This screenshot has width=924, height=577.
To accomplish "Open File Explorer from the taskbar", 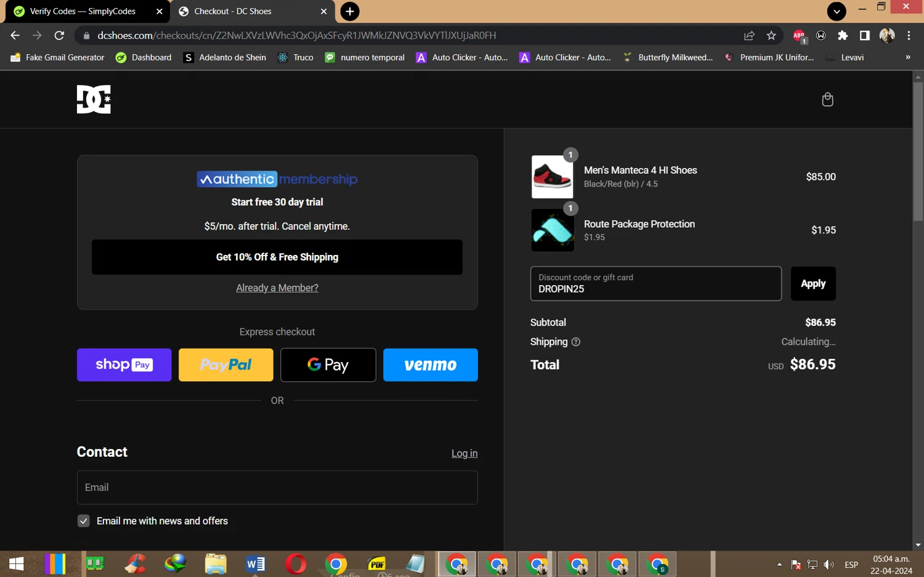I will point(216,563).
